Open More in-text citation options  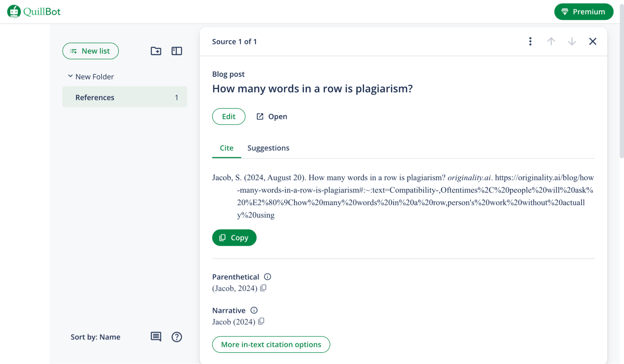click(x=271, y=344)
